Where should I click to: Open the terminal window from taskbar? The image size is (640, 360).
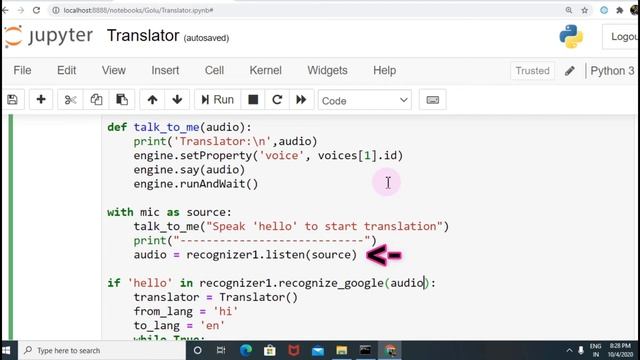[x=365, y=351]
